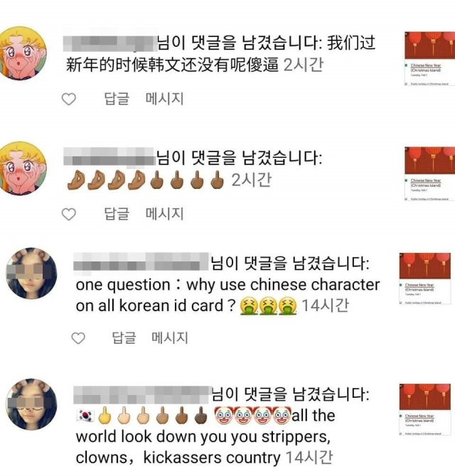This screenshot has height=476, width=455.
Task: Open blurred username on 'one question' comment
Action: click(x=142, y=261)
